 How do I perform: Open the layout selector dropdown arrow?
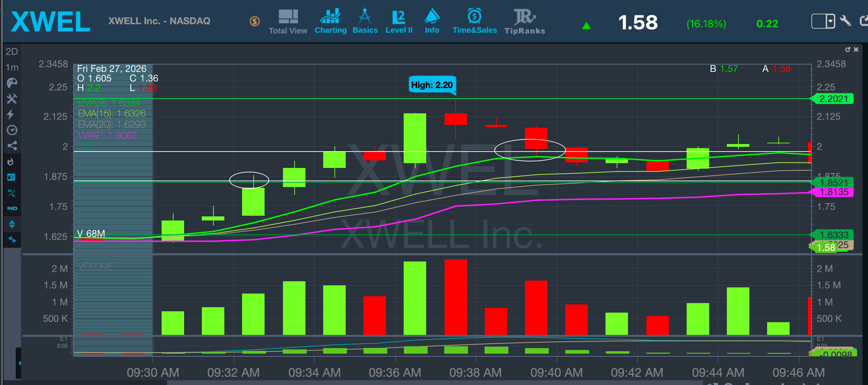pos(830,22)
